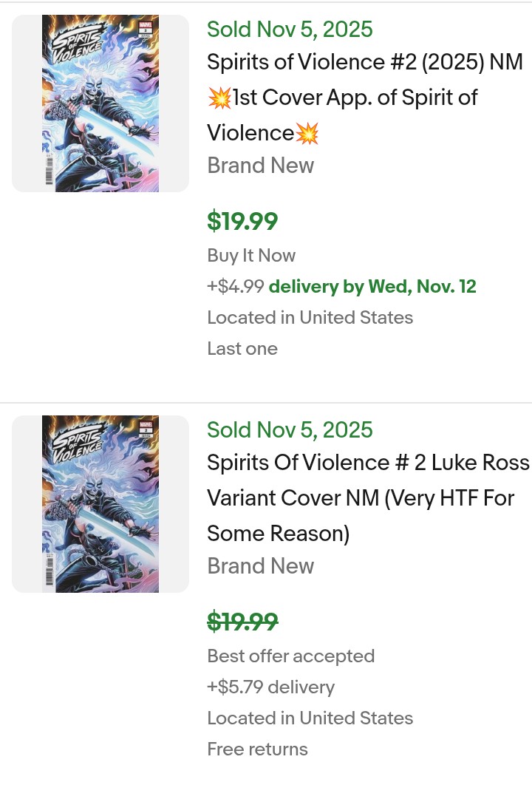Image resolution: width=532 pixels, height=799 pixels.
Task: Click 'delivery by Wed, Nov. 12' text
Action: pos(372,287)
